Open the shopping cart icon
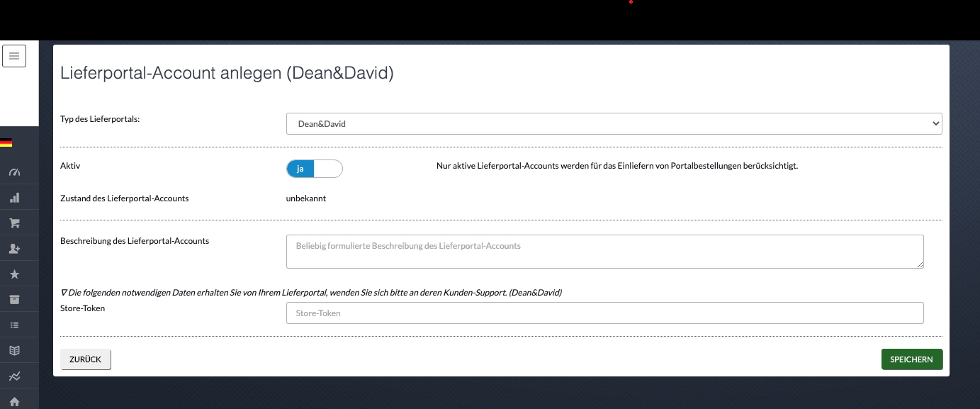 (x=14, y=223)
